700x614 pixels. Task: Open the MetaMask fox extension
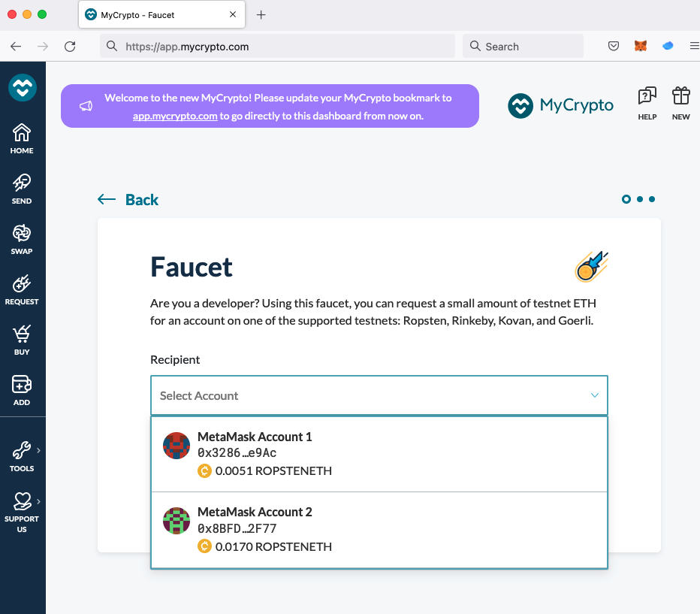pyautogui.click(x=641, y=46)
